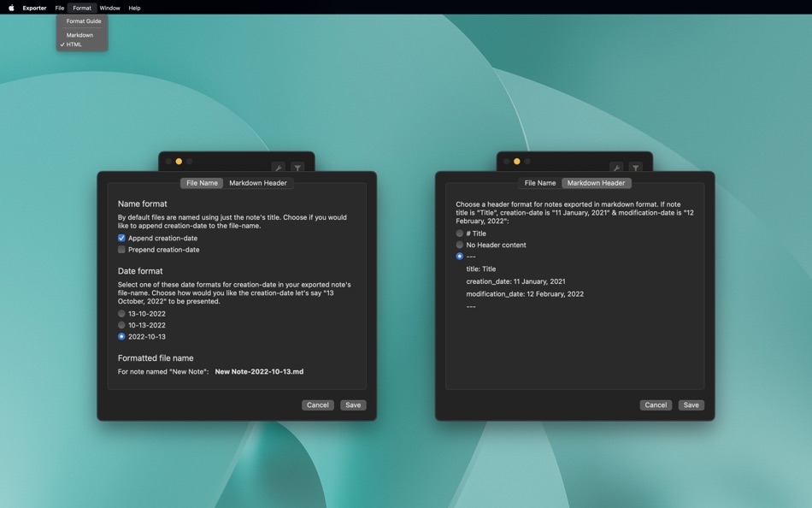
Task: Select Markdown Header tab in right dialog
Action: click(596, 183)
